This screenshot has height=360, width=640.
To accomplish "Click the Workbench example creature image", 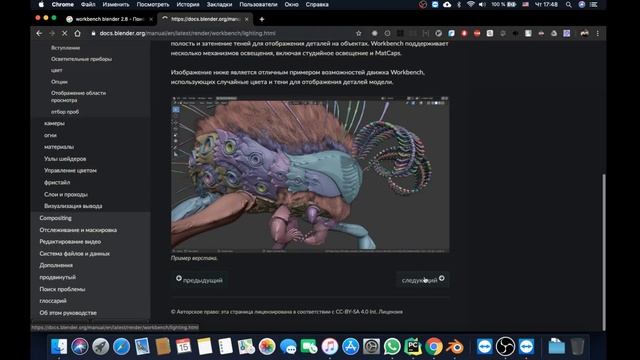I will [x=310, y=174].
